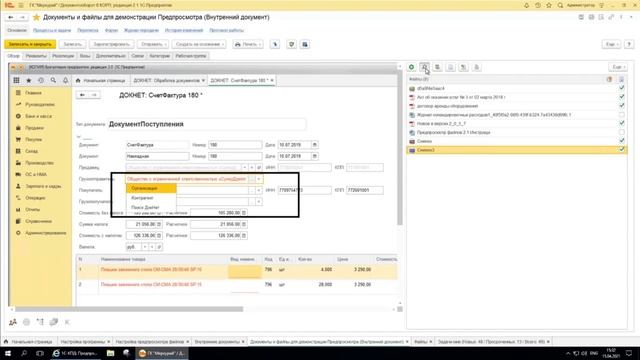This screenshot has width=640, height=360.
Task: Open the Еще menu in files panel
Action: 618,67
